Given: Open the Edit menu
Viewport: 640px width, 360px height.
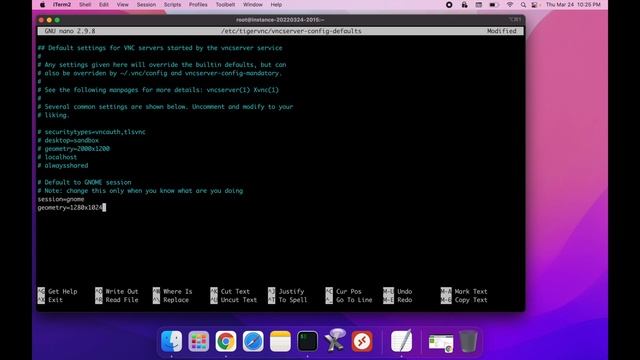Looking at the screenshot, I should point(104,5).
